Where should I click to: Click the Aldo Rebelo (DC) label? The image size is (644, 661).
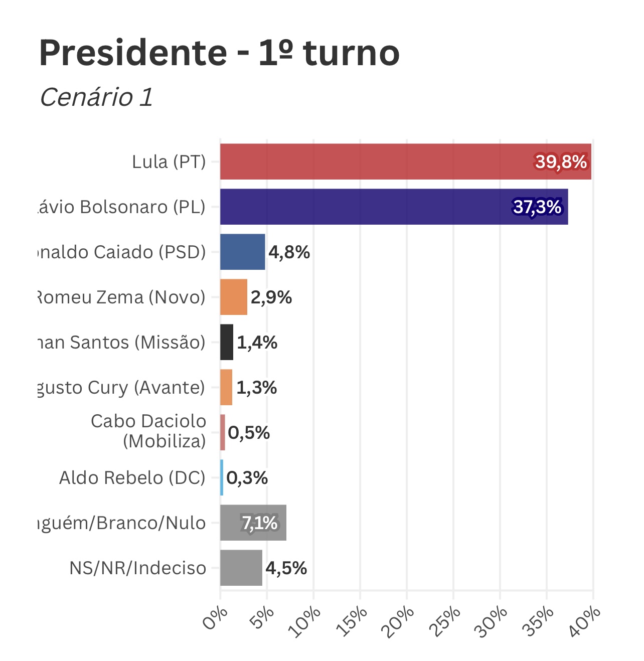[x=132, y=478]
